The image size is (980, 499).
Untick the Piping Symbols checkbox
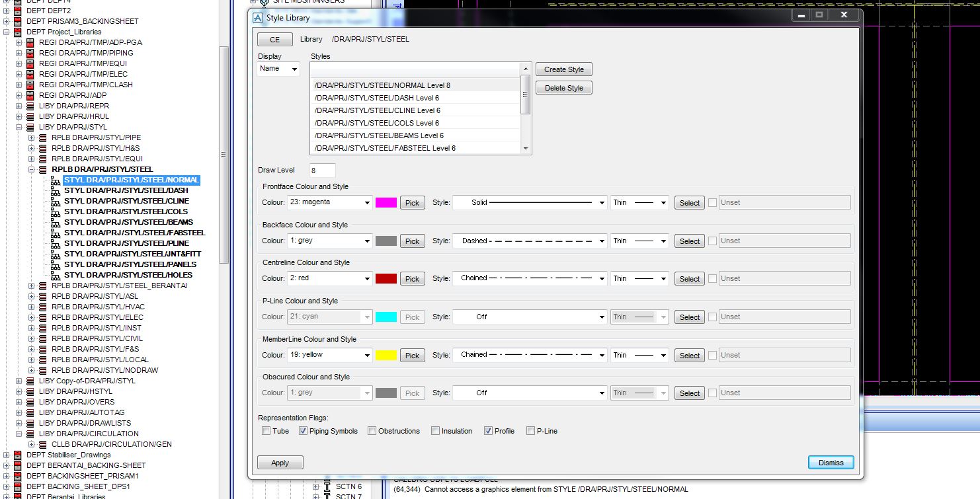(x=303, y=431)
